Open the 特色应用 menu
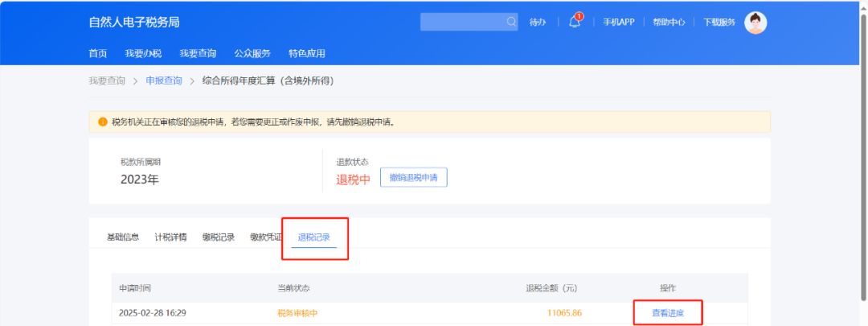Screen dimensions: 868x326 pos(307,54)
